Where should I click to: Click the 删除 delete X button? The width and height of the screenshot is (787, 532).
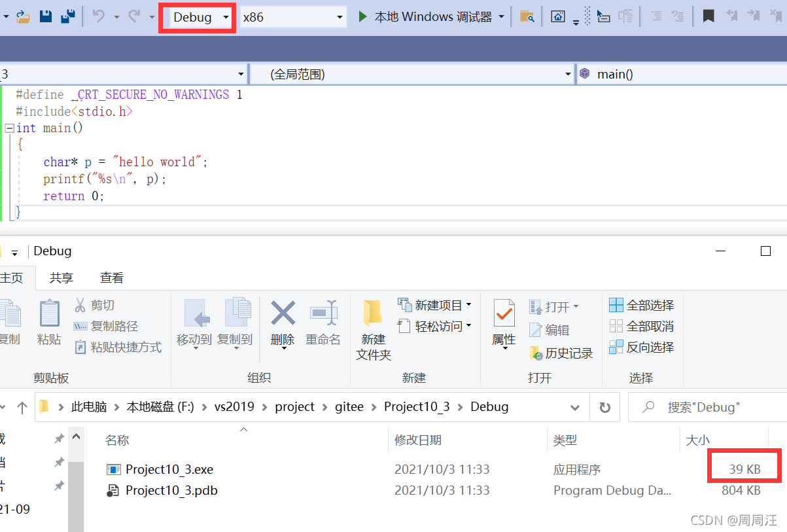point(283,323)
